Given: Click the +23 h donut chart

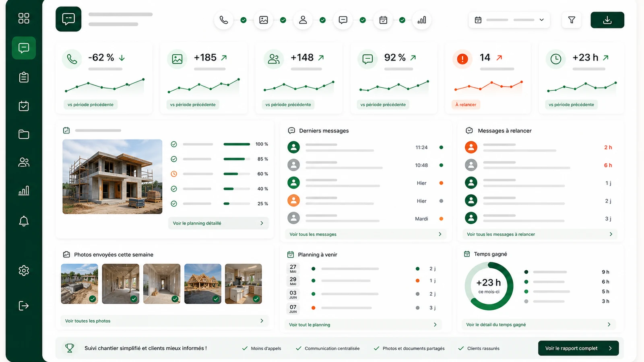Looking at the screenshot, I should [489, 286].
